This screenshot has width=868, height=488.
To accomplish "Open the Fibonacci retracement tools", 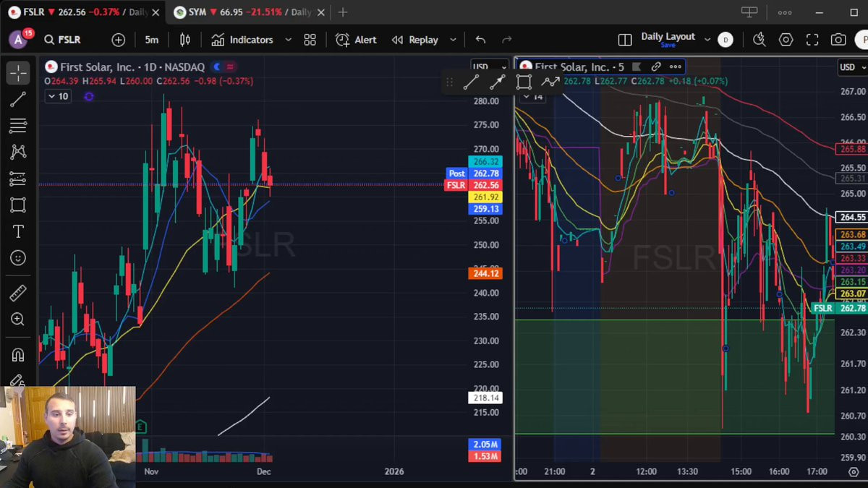I will 18,126.
